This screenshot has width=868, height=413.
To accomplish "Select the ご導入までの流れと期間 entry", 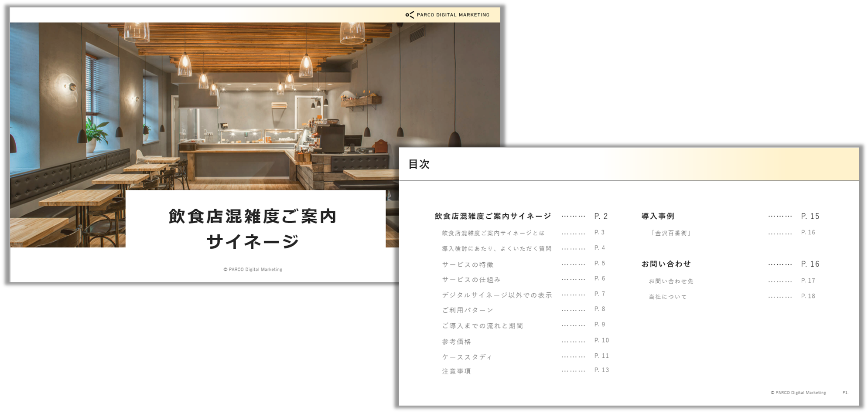I will click(482, 325).
